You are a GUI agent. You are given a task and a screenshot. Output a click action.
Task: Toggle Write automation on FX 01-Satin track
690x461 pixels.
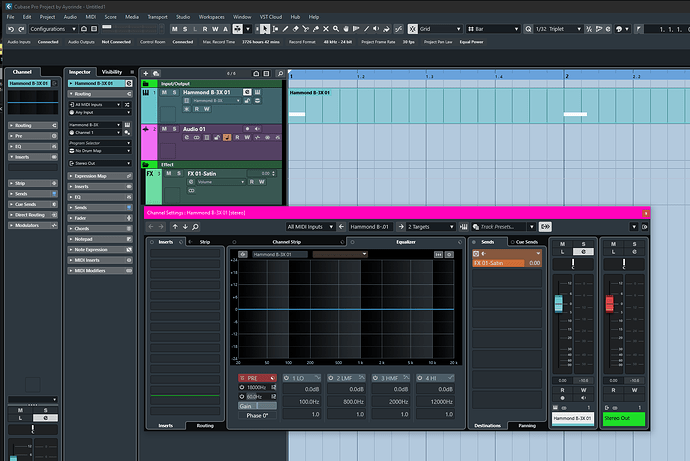tap(261, 182)
